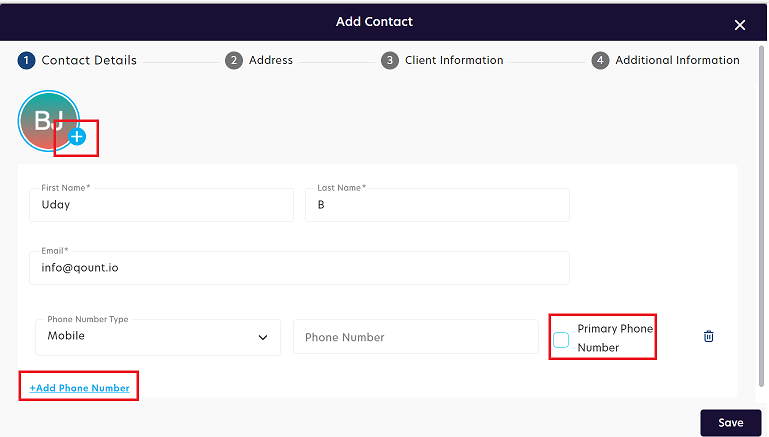Click into the Phone Number input field
Image resolution: width=769 pixels, height=437 pixels.
(x=416, y=337)
